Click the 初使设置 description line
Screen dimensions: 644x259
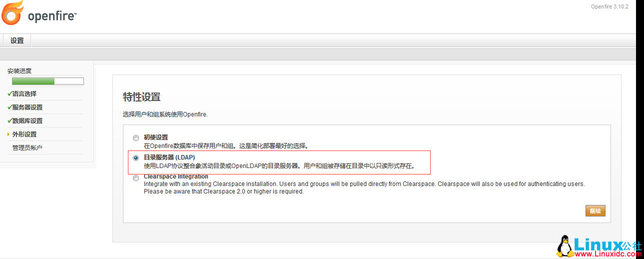click(x=226, y=146)
